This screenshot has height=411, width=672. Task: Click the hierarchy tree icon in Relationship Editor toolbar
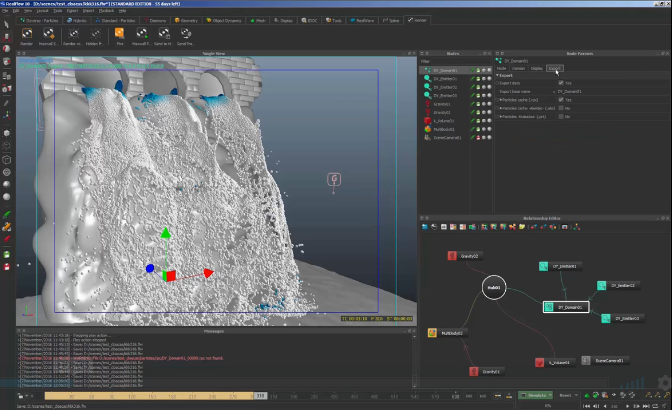[577, 227]
